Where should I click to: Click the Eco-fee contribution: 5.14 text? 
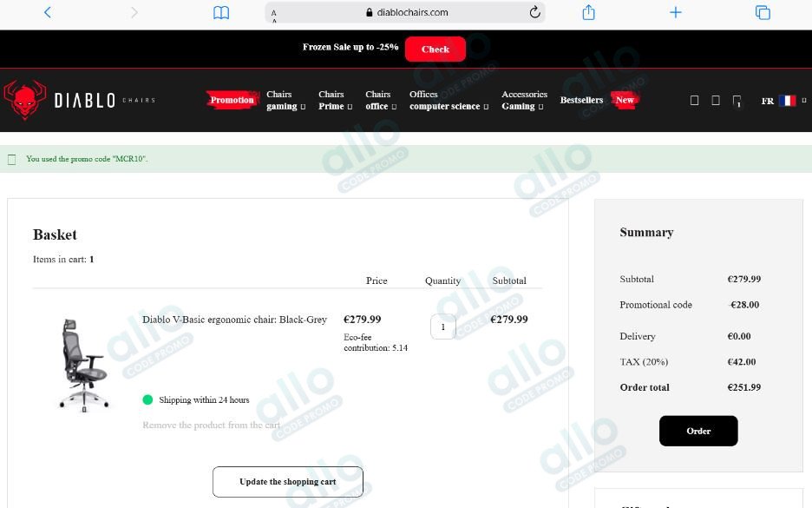pos(376,343)
